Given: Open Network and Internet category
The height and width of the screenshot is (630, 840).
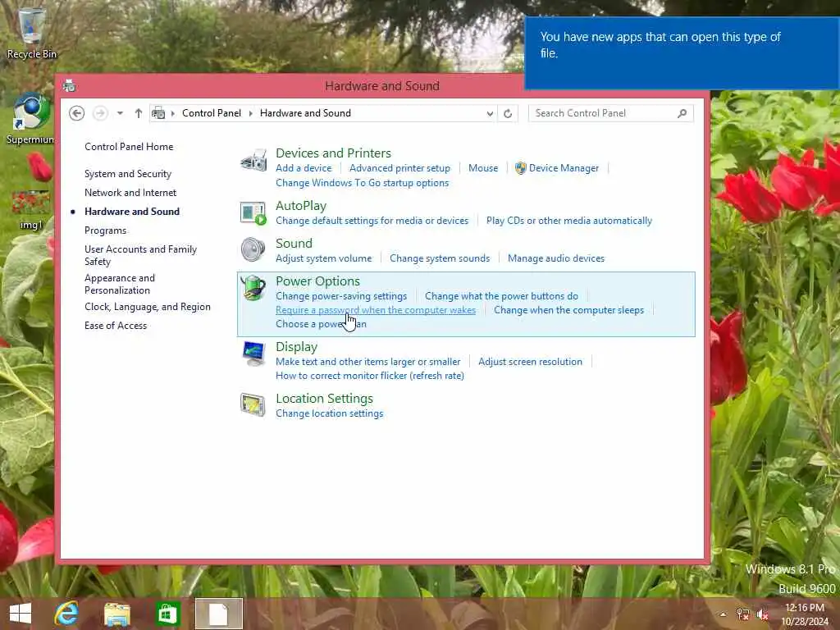Looking at the screenshot, I should tap(130, 192).
